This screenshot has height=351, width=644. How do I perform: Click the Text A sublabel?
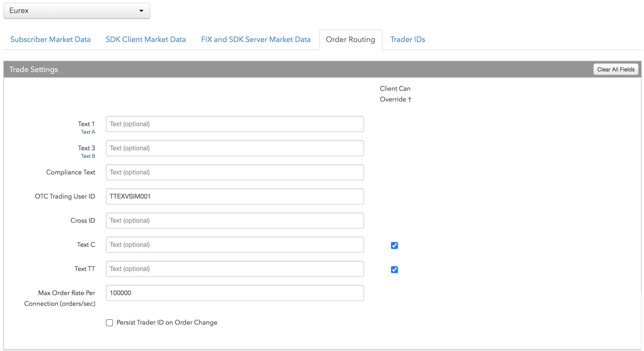[88, 132]
